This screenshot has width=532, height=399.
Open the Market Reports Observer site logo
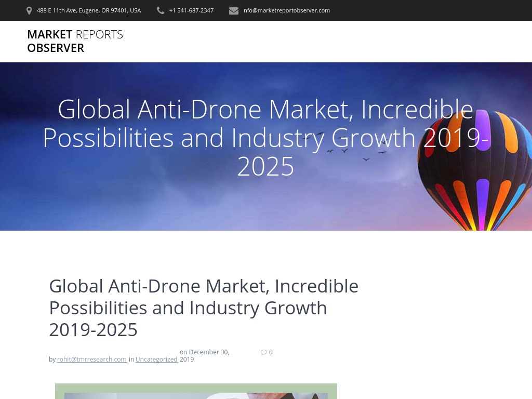[75, 41]
